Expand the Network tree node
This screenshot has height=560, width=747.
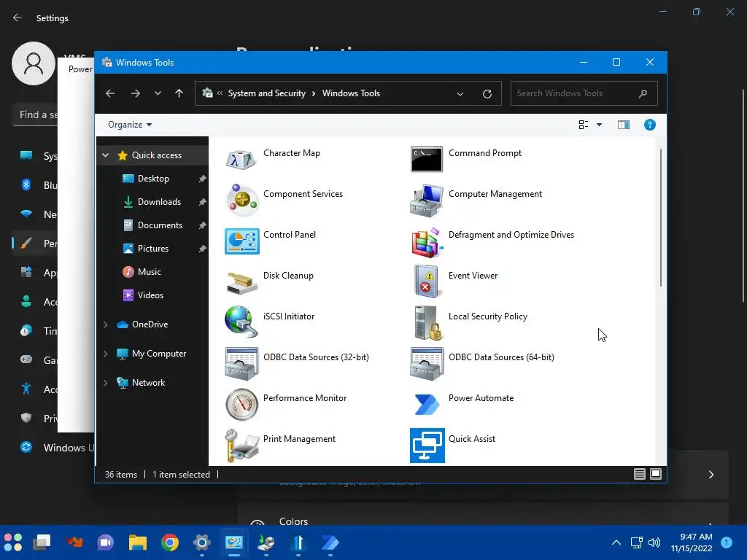point(105,383)
